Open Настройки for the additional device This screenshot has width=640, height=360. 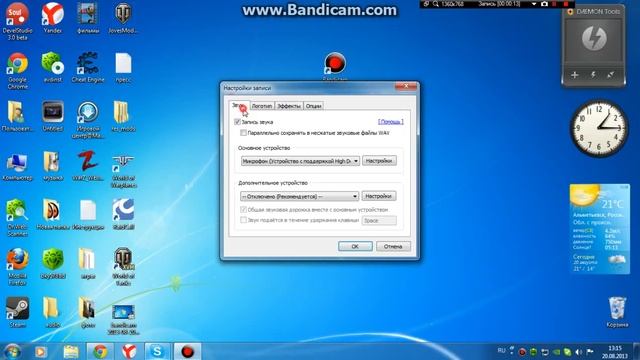point(379,196)
